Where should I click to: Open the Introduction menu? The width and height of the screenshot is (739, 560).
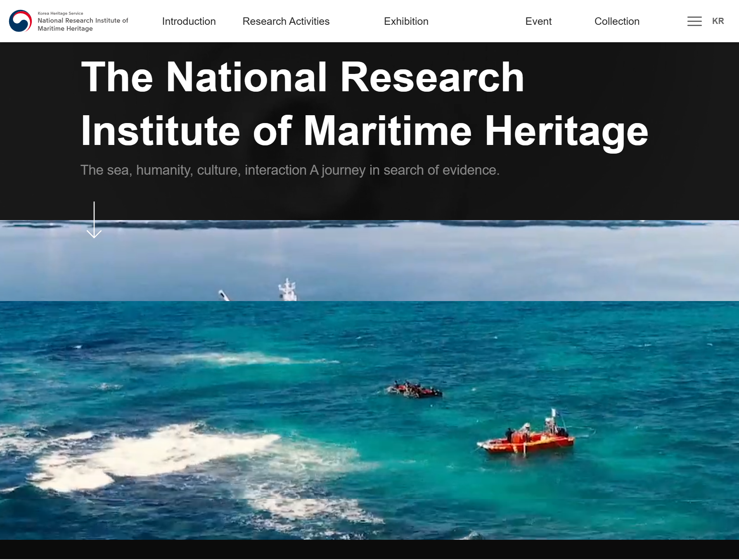(189, 21)
